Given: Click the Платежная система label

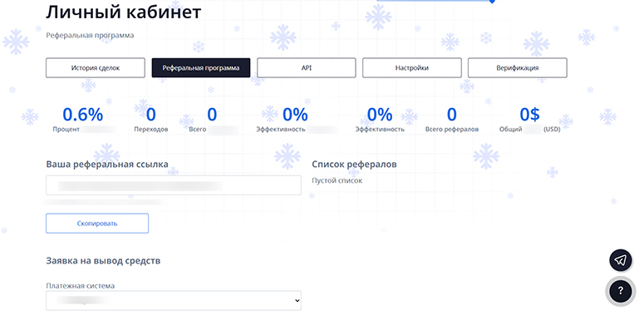Looking at the screenshot, I should (x=80, y=286).
